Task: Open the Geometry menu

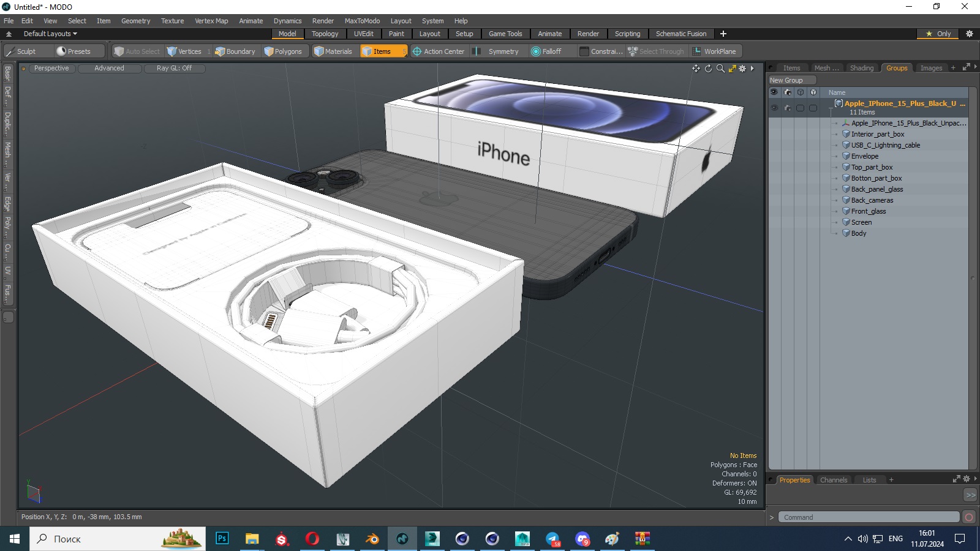Action: (x=135, y=21)
